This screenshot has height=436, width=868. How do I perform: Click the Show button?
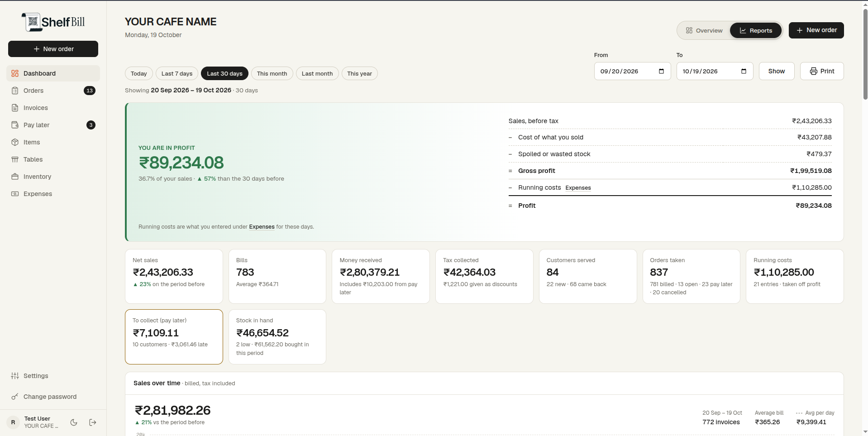[x=777, y=71]
